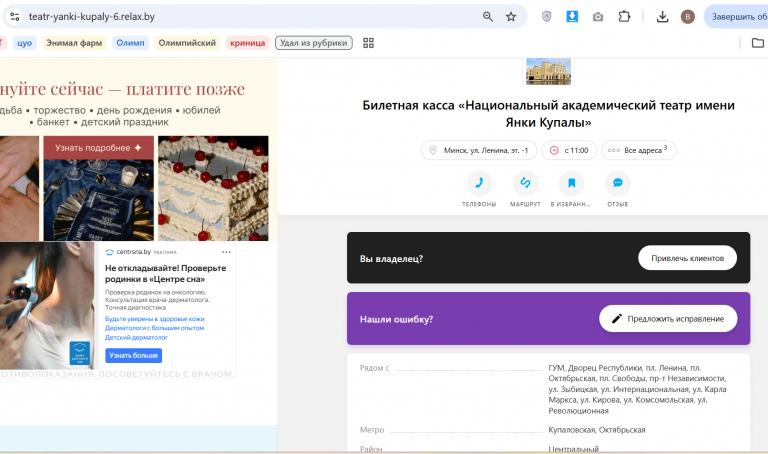Open site info icon in address bar
Image resolution: width=768 pixels, height=454 pixels.
(x=15, y=17)
